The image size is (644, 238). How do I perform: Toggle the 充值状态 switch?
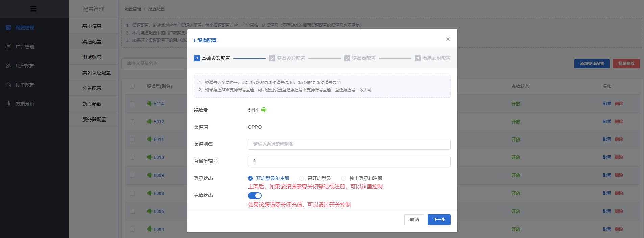[255, 196]
